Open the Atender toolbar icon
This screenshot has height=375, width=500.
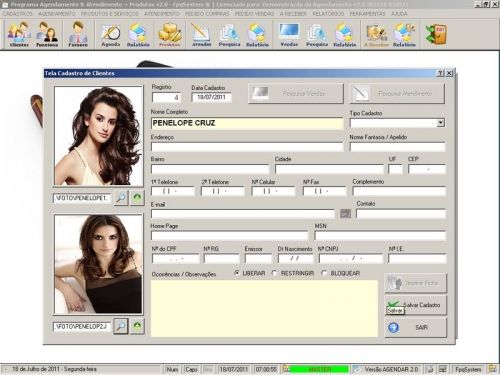coord(201,34)
